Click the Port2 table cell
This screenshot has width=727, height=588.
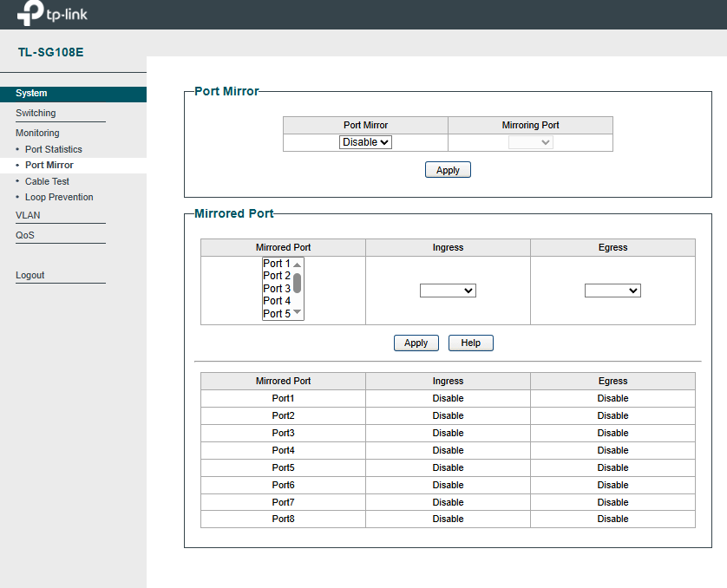pos(284,415)
